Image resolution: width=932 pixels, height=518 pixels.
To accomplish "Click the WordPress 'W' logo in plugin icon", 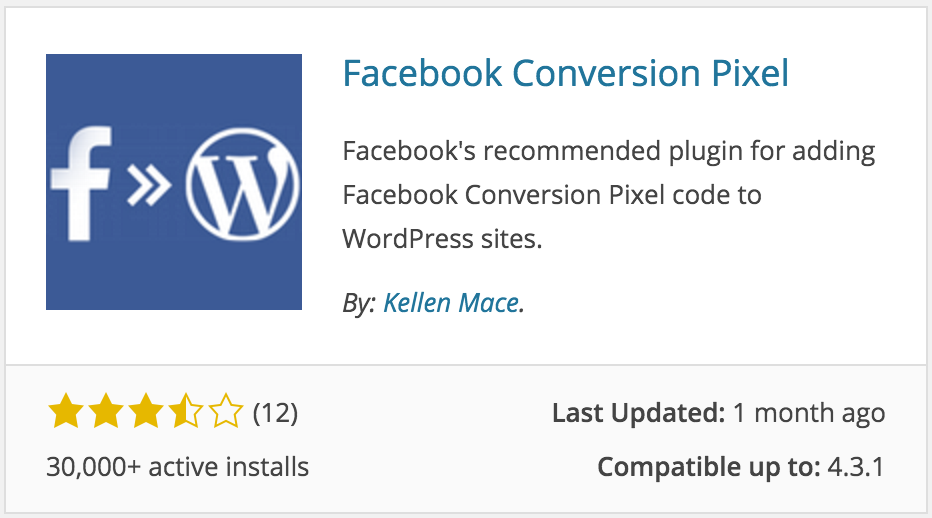I will pyautogui.click(x=242, y=184).
